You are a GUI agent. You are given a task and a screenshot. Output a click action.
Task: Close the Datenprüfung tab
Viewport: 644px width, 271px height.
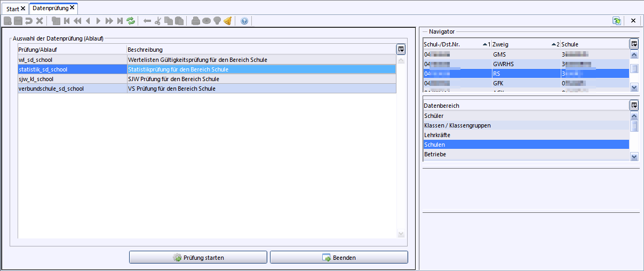coord(72,8)
